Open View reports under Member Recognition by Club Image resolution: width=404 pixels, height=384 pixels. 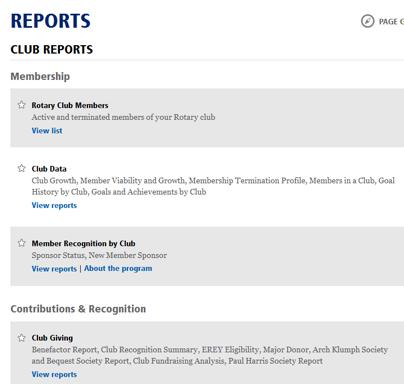(x=54, y=269)
